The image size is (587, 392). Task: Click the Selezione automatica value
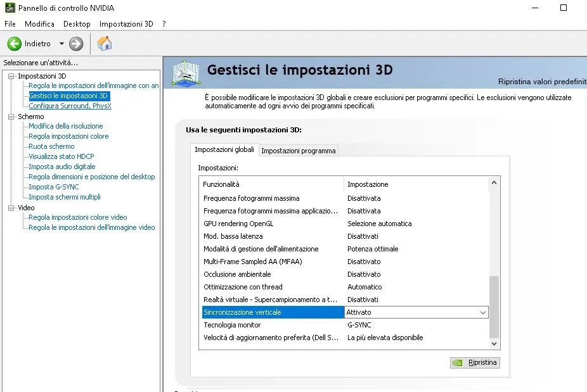379,224
